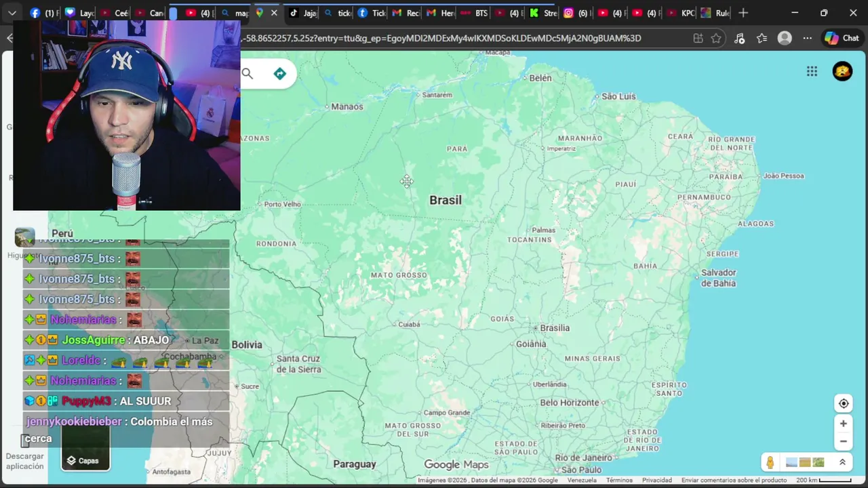
Task: Click the Rio de Janeiro city label
Action: [583, 457]
